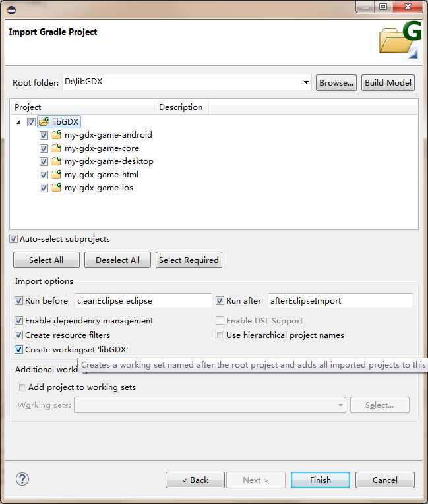The height and width of the screenshot is (504, 428).
Task: Click the libGDX root project folder icon
Action: pyautogui.click(x=44, y=122)
